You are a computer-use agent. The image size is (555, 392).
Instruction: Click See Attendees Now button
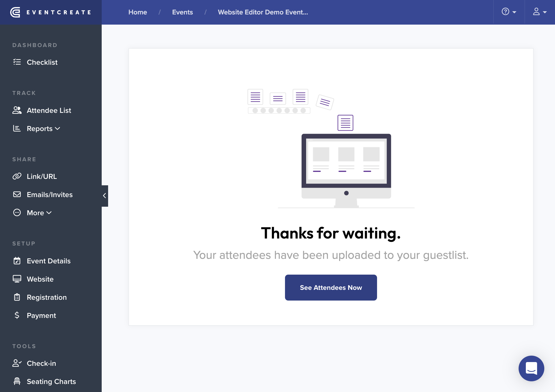(x=331, y=287)
